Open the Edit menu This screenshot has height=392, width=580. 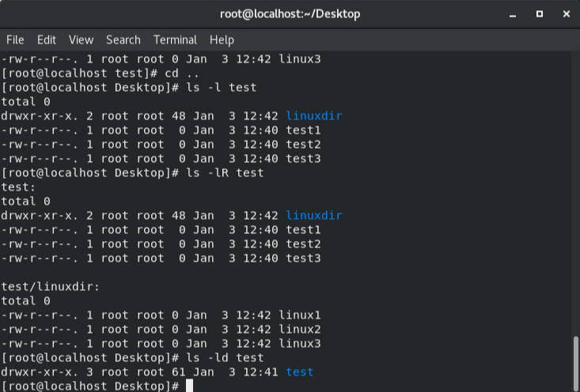click(x=47, y=40)
